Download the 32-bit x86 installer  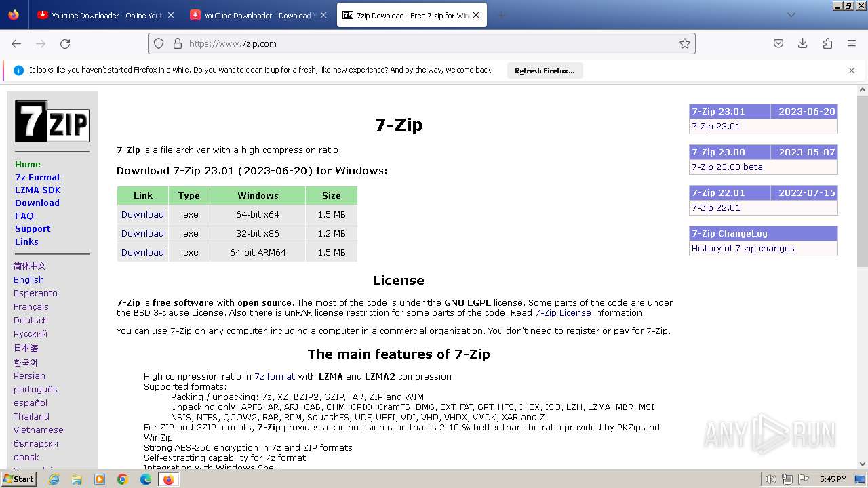[x=142, y=233]
